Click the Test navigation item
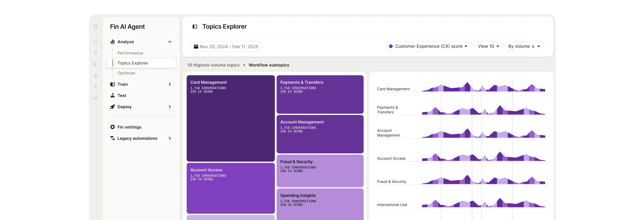The image size is (644, 220). [x=122, y=95]
